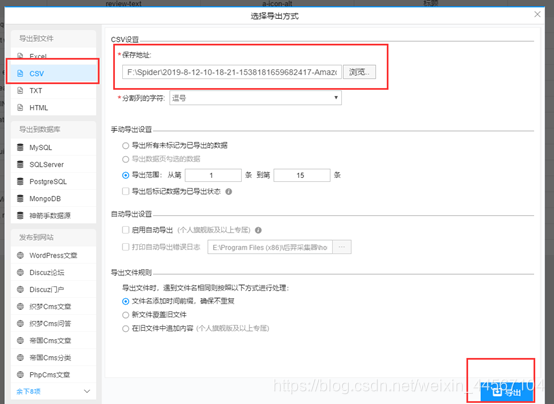554x404 pixels.
Task: Check 打印自动导出错误日志 checkbox
Action: (x=125, y=247)
